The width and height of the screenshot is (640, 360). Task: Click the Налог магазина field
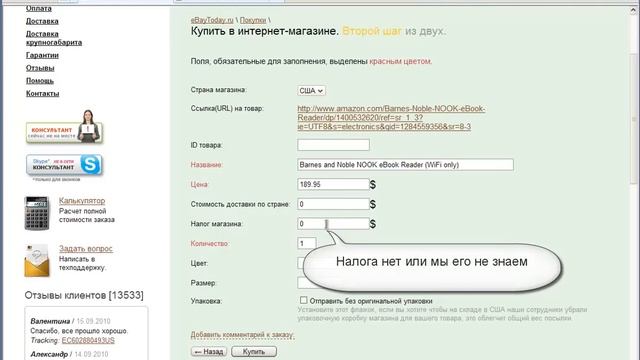coord(333,224)
